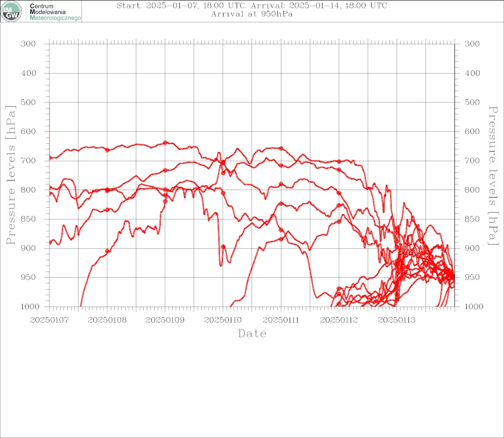The height and width of the screenshot is (438, 504).
Task: Click the left axis value 600
Action: tap(28, 131)
